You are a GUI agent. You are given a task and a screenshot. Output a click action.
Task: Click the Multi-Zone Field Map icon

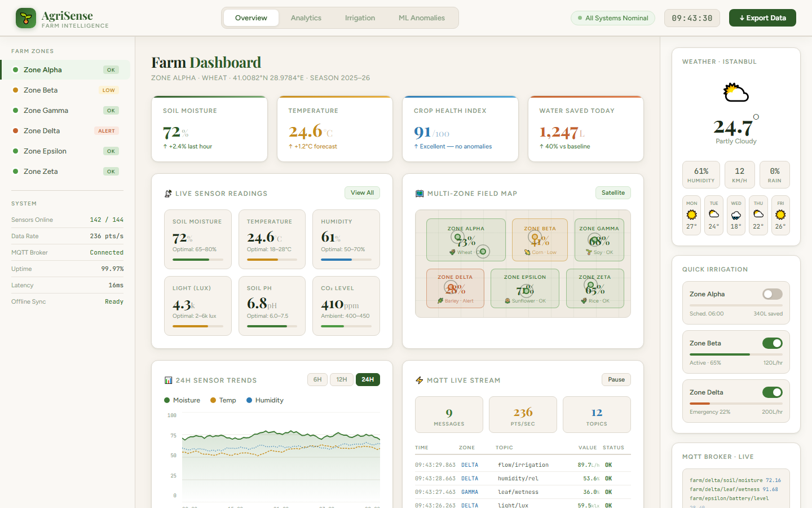click(x=420, y=194)
